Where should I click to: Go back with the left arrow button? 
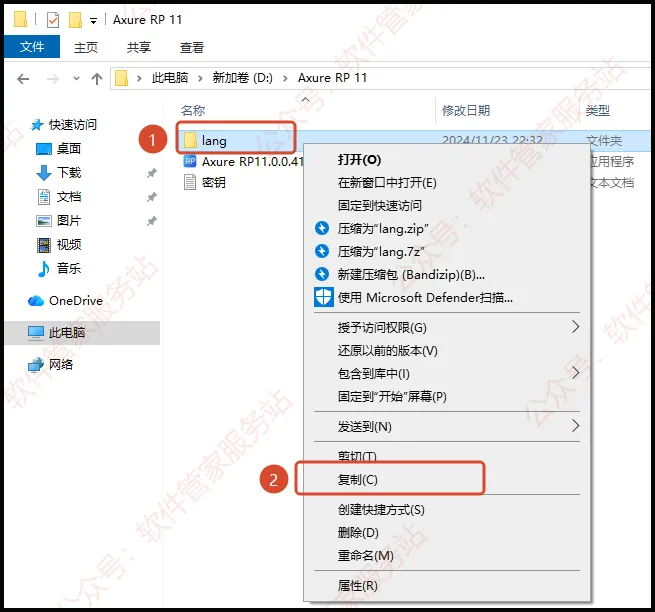(23, 79)
